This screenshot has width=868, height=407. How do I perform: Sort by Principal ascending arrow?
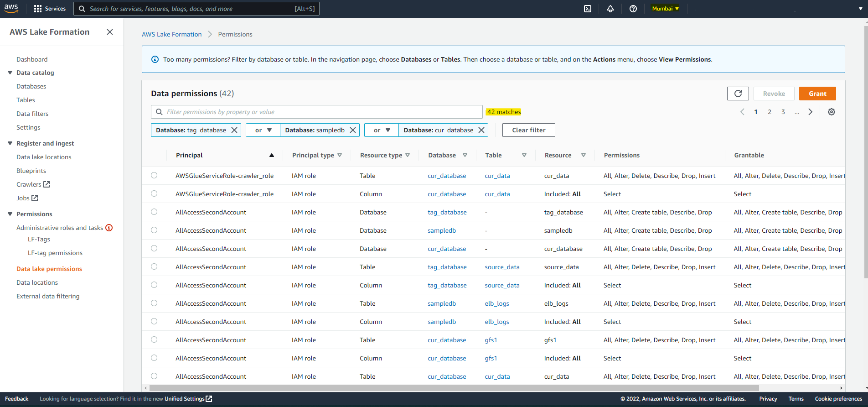[x=272, y=155]
